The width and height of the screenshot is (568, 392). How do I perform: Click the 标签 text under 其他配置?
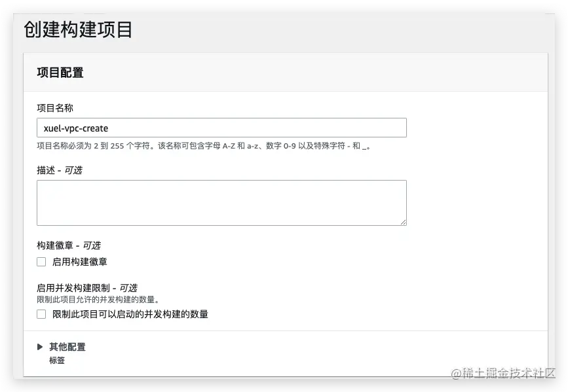click(57, 360)
